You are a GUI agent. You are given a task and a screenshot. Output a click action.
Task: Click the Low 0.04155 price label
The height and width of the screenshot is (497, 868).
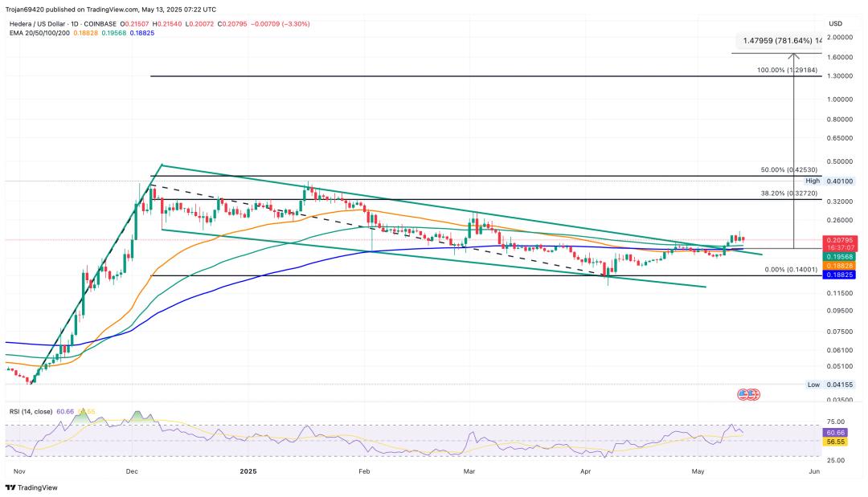830,385
